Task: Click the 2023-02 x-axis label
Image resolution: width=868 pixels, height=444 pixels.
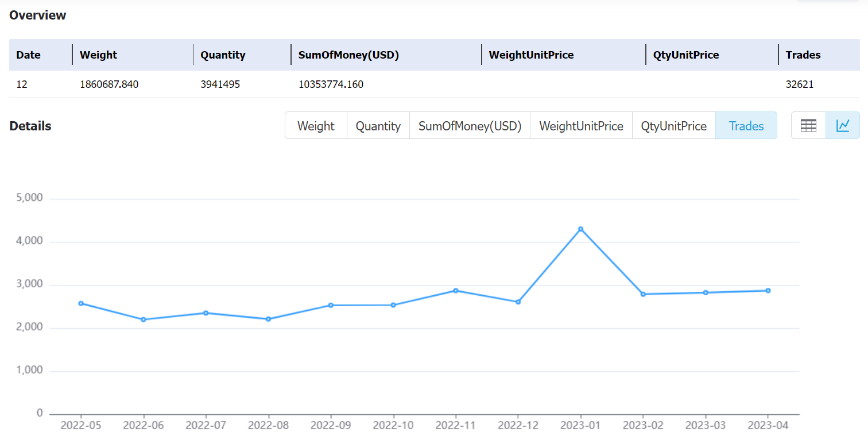Action: tap(643, 426)
